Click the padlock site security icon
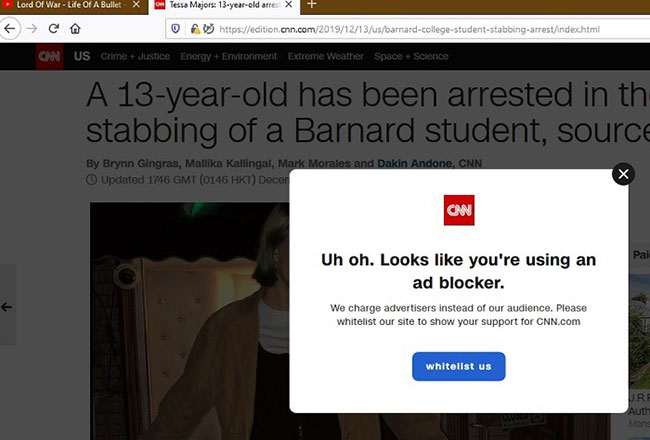Image resolution: width=650 pixels, height=440 pixels. (x=195, y=29)
